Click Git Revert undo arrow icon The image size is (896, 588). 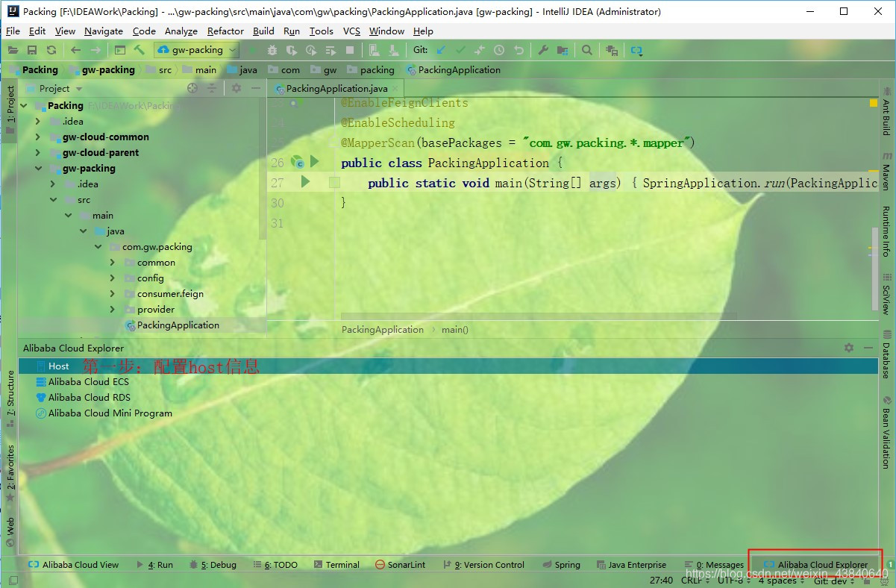(519, 50)
